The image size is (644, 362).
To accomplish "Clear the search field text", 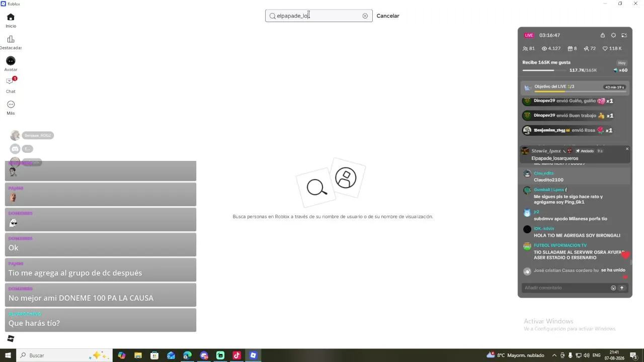I will (x=365, y=16).
